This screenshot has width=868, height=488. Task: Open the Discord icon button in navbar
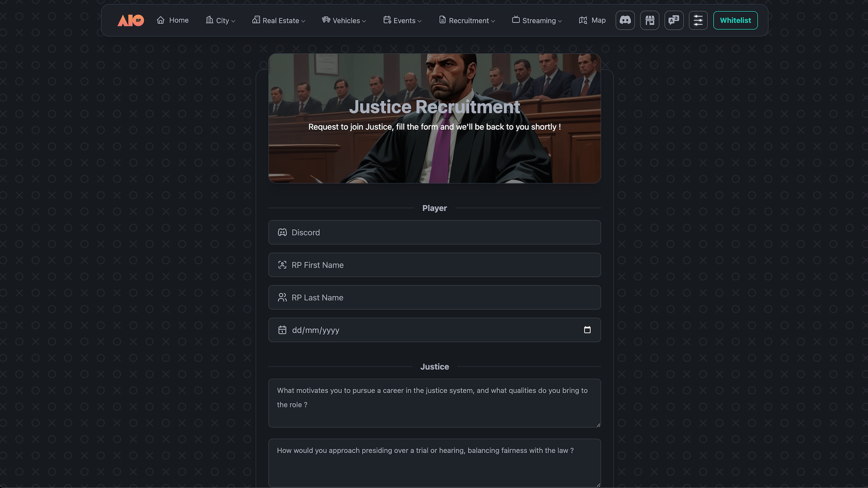click(625, 20)
